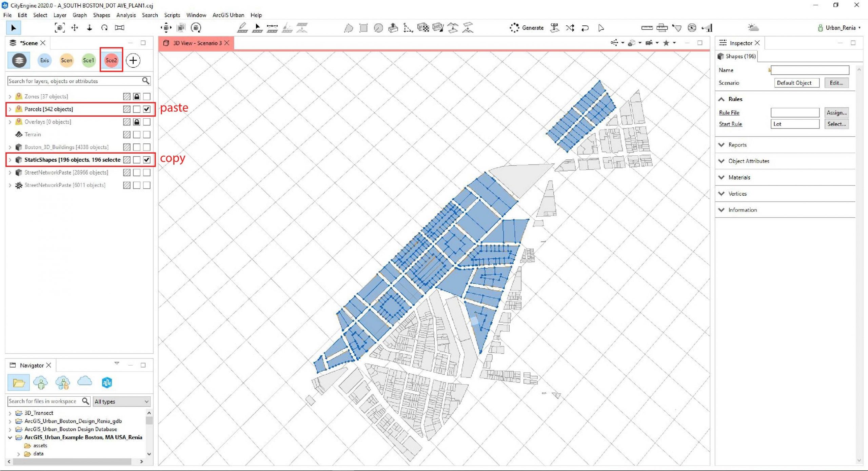Enable visibility checkbox for Parcels layer
This screenshot has width=868, height=471.
(147, 109)
